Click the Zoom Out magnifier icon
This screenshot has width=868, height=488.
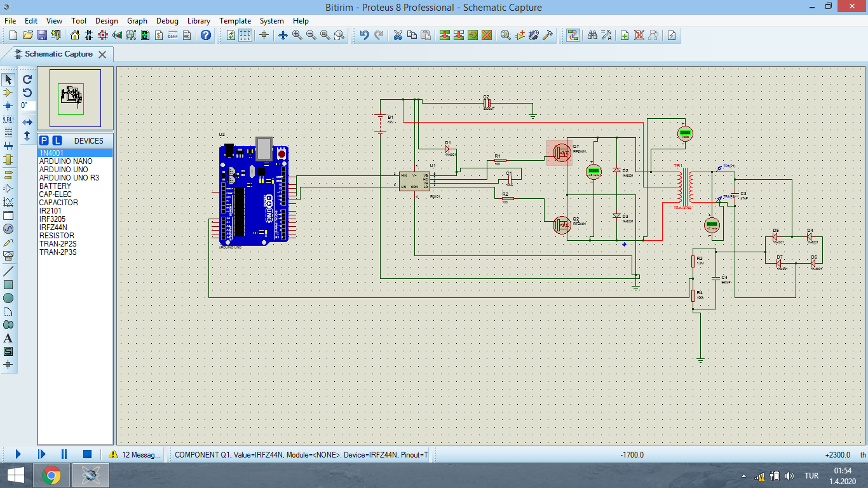click(311, 35)
